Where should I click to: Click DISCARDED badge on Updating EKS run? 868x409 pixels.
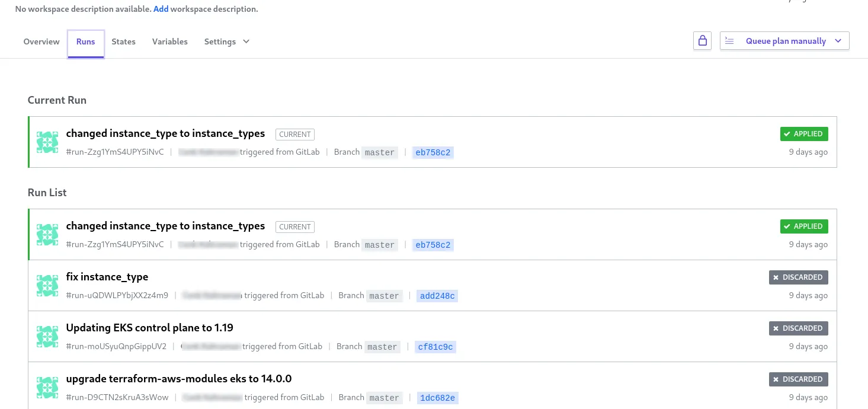point(798,328)
